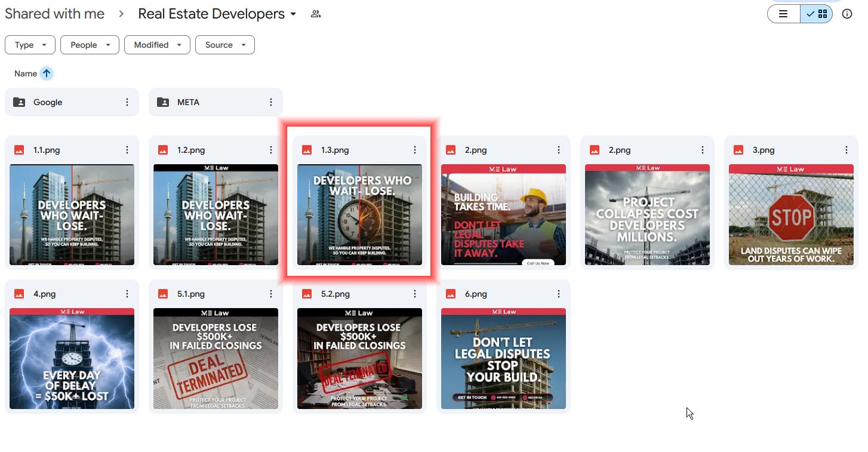Click the view details info icon
The height and width of the screenshot is (452, 868).
847,14
